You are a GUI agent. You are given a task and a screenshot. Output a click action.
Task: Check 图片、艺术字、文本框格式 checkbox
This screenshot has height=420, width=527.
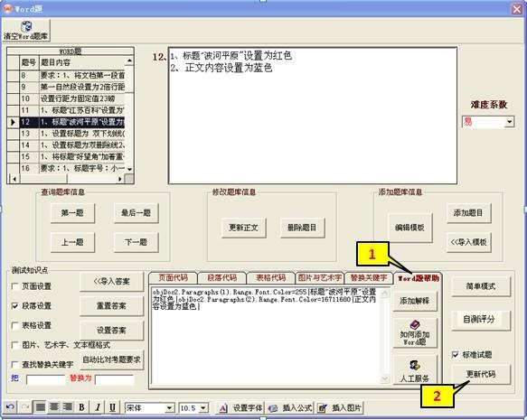[x=15, y=345]
